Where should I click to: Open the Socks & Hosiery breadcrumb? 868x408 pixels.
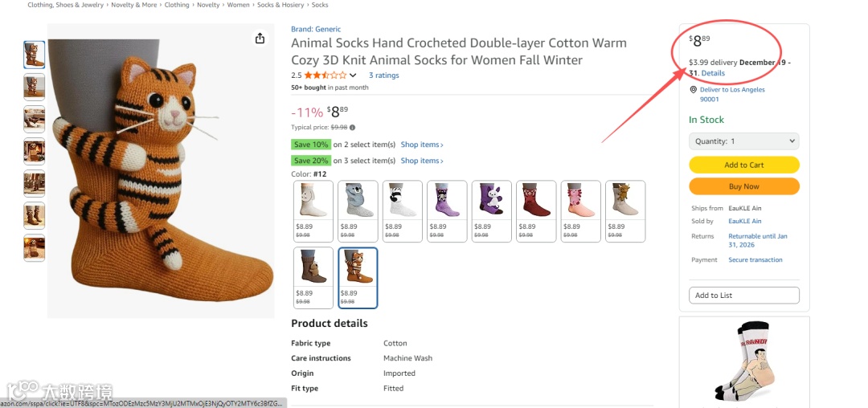[280, 5]
